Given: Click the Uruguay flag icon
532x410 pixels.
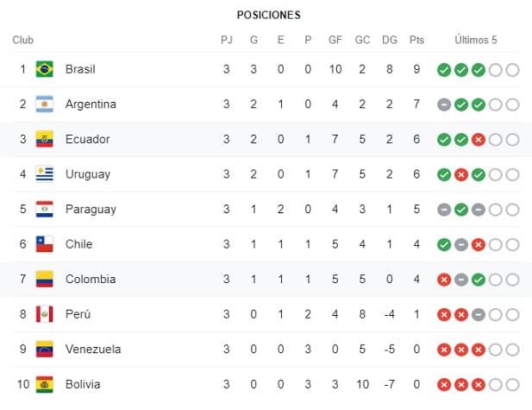Looking at the screenshot, I should coord(44,174).
